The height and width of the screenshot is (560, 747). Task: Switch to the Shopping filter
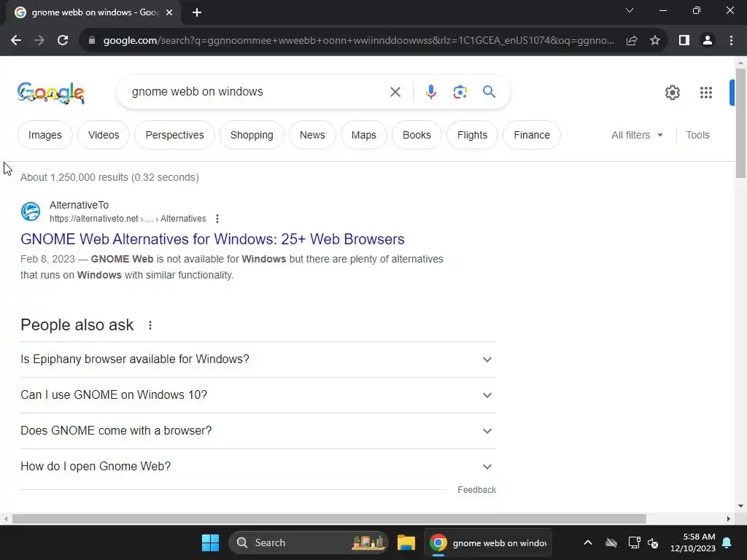(252, 135)
